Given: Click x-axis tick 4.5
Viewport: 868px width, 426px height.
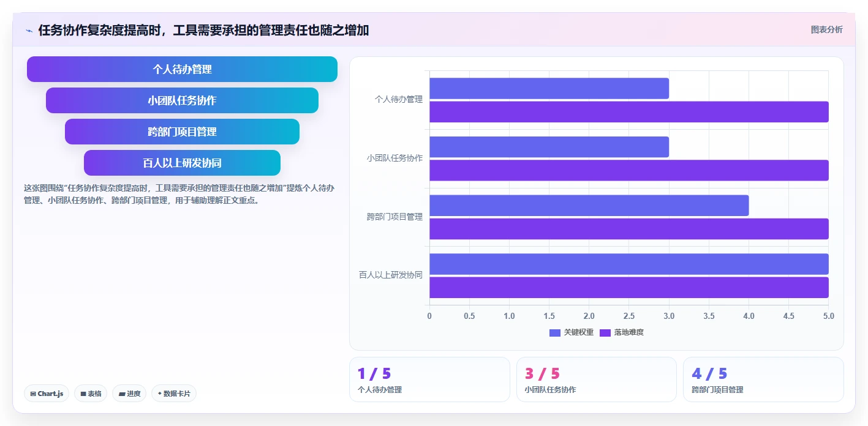Looking at the screenshot, I should coord(789,316).
